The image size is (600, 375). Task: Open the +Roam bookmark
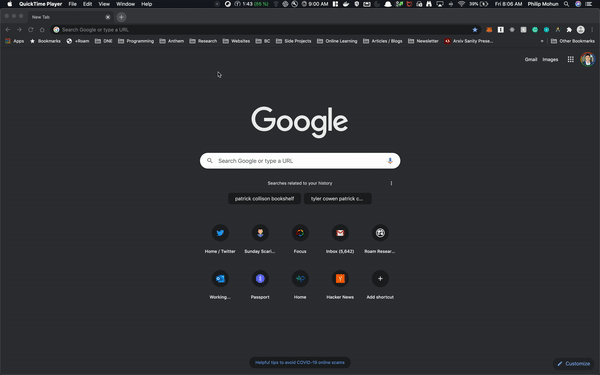[78, 41]
